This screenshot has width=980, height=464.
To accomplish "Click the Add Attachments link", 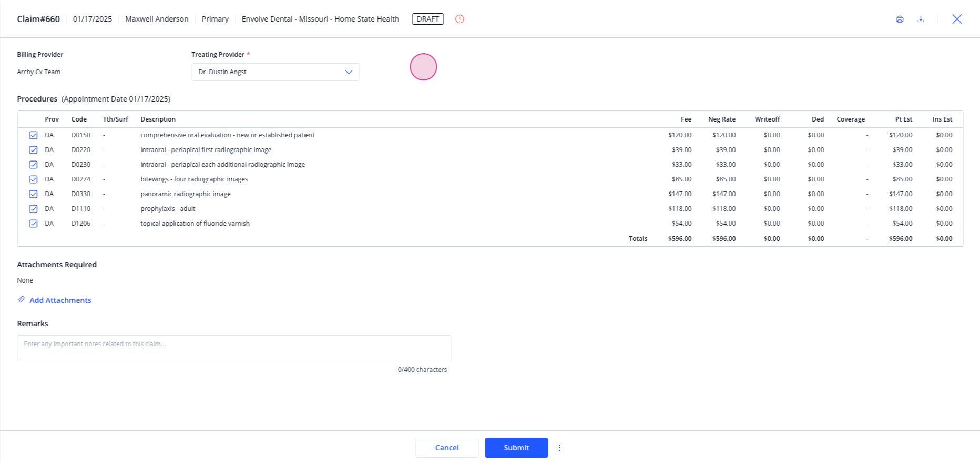I will (60, 300).
